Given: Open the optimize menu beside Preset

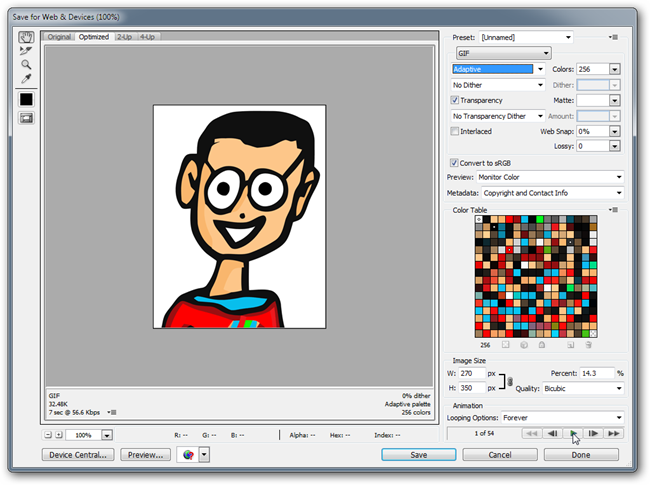Looking at the screenshot, I should tap(614, 37).
